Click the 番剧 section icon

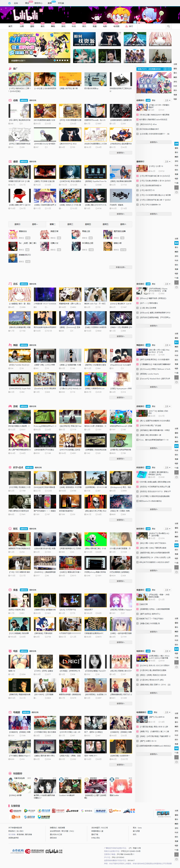coord(10,161)
